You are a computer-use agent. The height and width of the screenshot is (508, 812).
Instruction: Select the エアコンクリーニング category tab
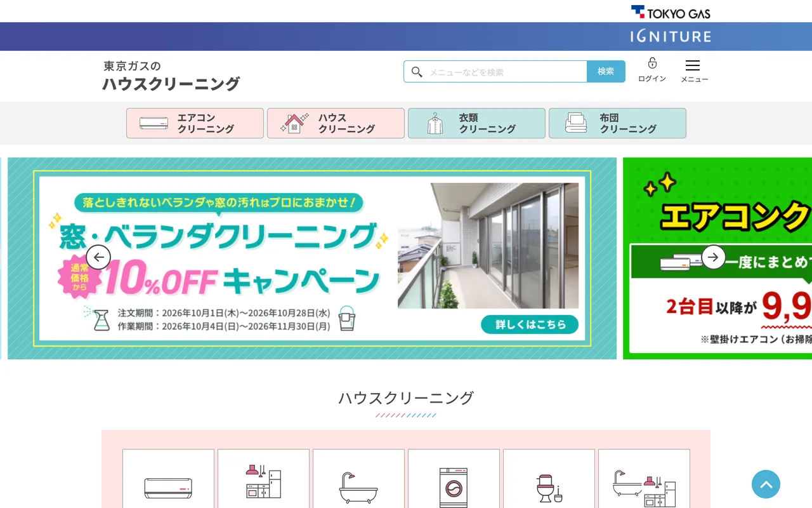(195, 123)
